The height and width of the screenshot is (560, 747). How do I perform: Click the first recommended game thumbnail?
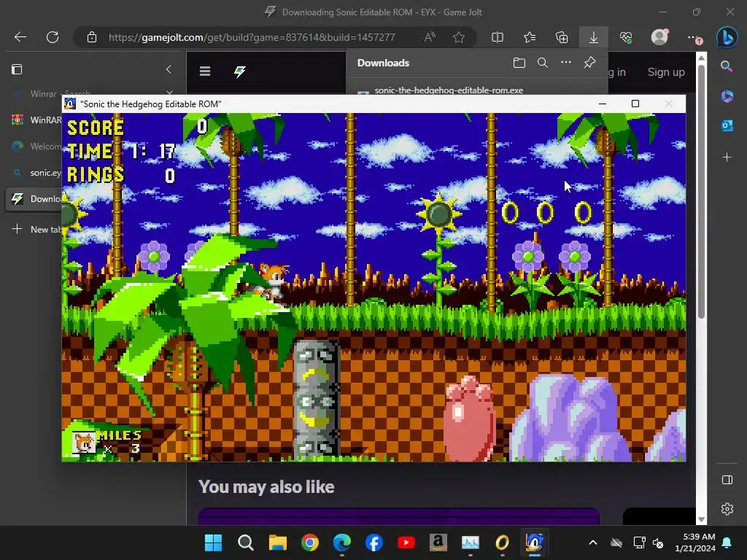click(399, 516)
